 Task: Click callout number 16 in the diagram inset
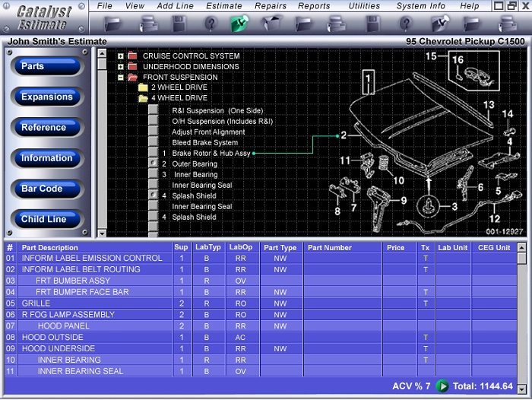[458, 60]
